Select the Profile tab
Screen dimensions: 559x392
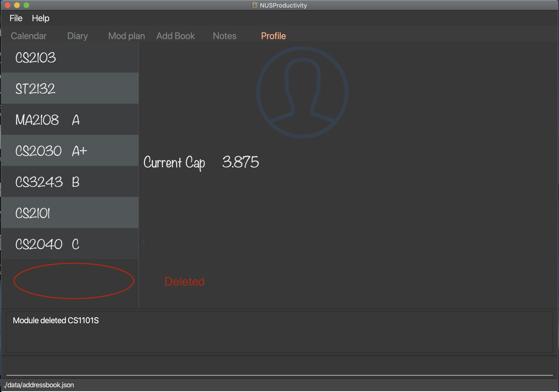tap(273, 36)
